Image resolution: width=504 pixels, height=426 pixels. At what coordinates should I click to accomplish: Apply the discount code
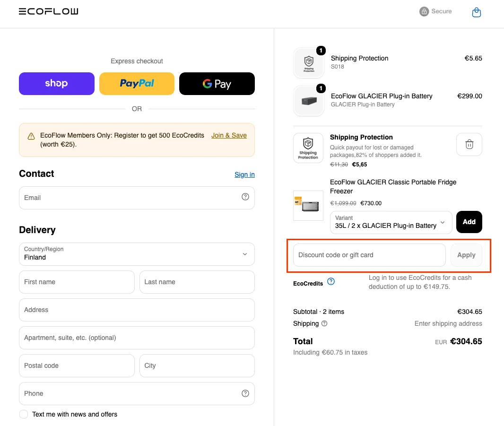[x=466, y=255]
